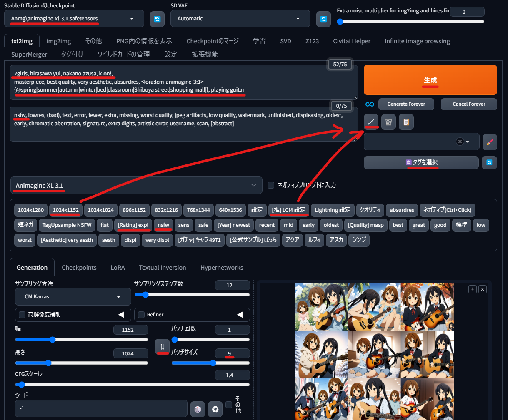508x420 pixels.
Task: Open the Stable Diffusion checkpoint dropdown
Action: tap(74, 19)
